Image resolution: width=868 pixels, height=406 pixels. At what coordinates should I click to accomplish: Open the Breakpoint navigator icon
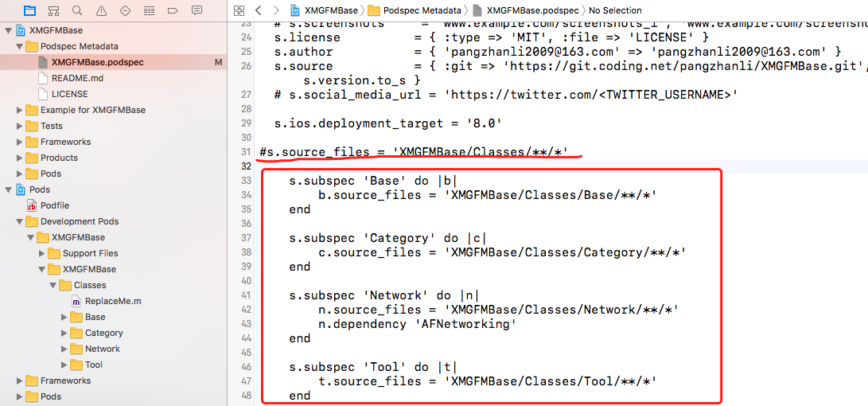click(x=173, y=10)
